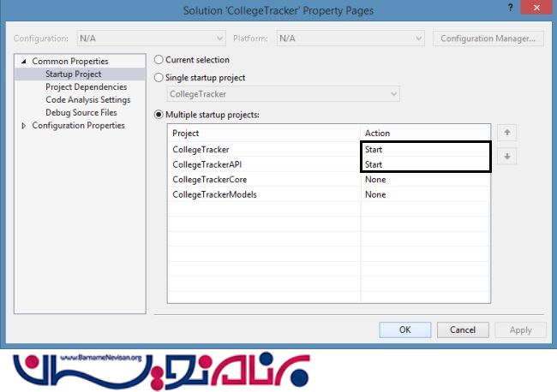Open Configuration Manager button
The height and width of the screenshot is (392, 557).
pos(488,39)
